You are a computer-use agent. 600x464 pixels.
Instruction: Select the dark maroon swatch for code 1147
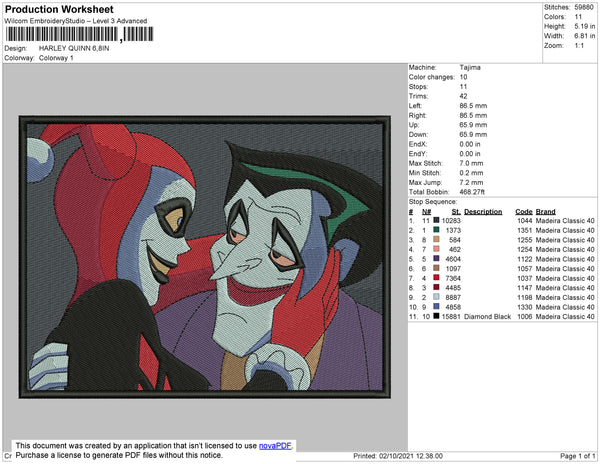[435, 287]
